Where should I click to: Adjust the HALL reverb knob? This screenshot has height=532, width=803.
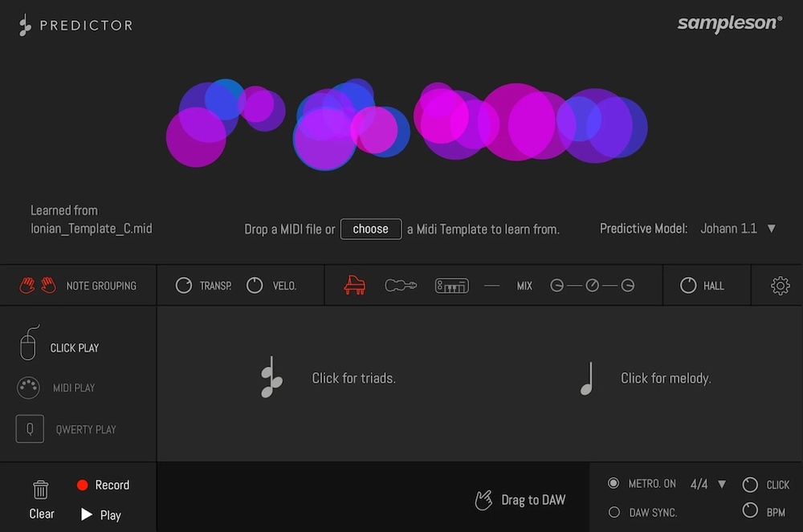(688, 286)
